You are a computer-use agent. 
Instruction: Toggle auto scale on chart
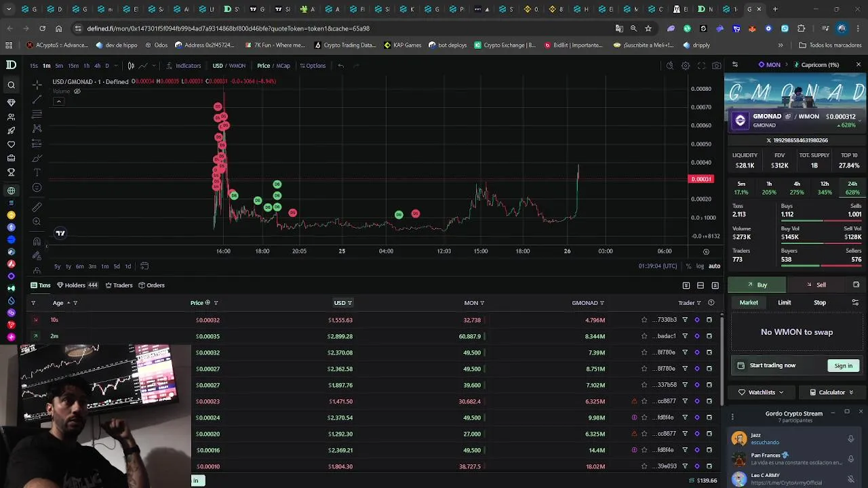[714, 266]
